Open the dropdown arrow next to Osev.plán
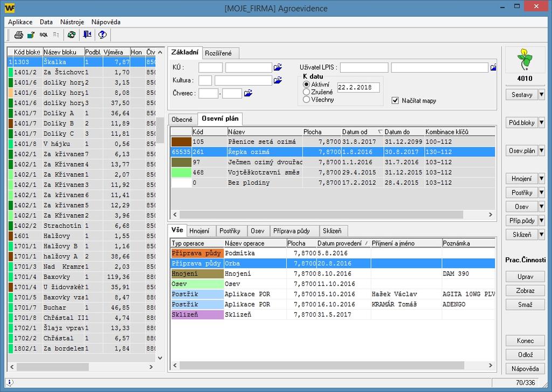This screenshot has width=552, height=392. pos(541,151)
